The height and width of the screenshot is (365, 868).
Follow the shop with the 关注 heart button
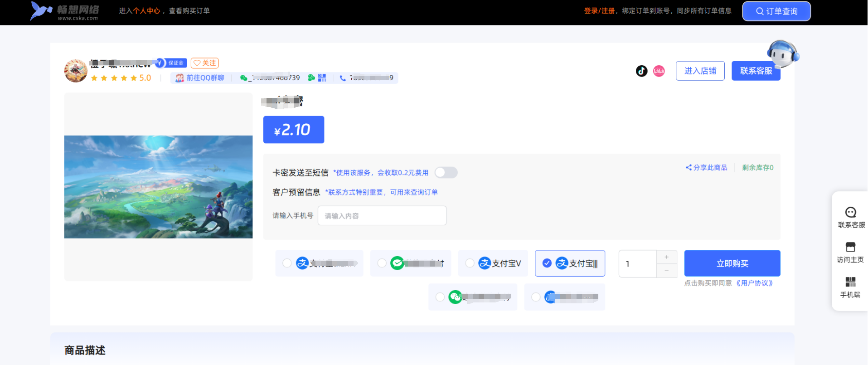point(204,63)
